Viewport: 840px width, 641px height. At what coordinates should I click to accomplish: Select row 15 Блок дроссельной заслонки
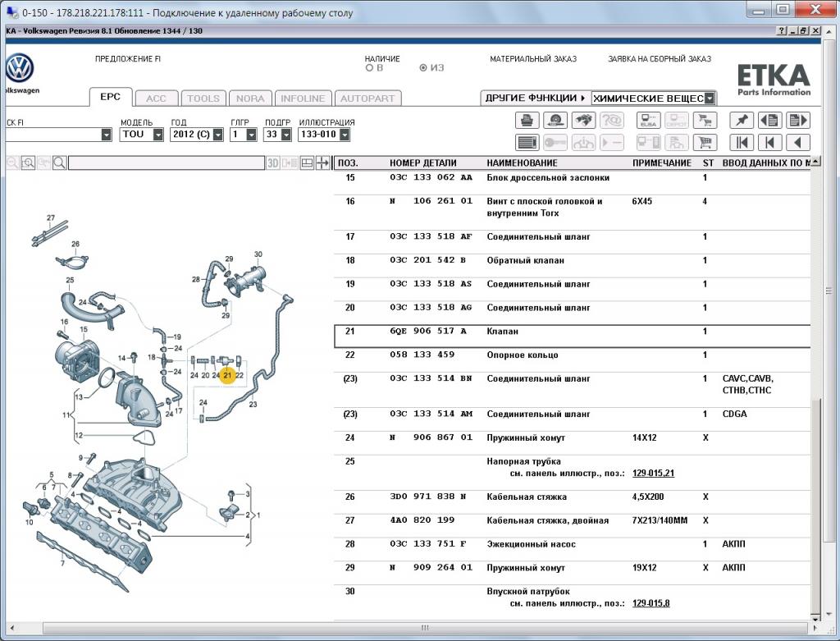[x=572, y=182]
